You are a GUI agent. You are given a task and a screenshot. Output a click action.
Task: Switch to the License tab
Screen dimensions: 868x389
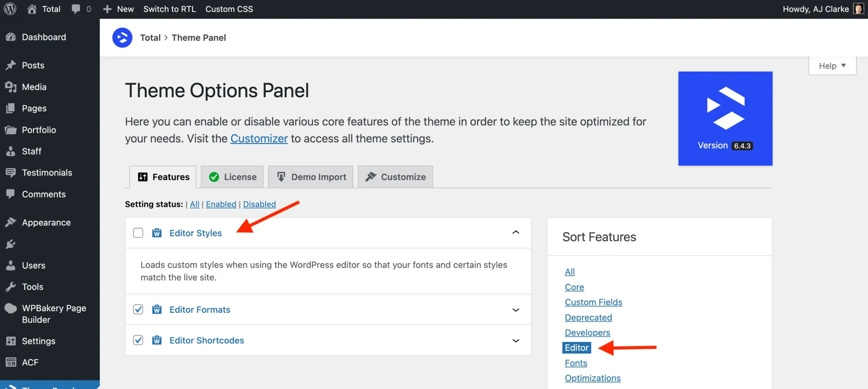(x=232, y=177)
